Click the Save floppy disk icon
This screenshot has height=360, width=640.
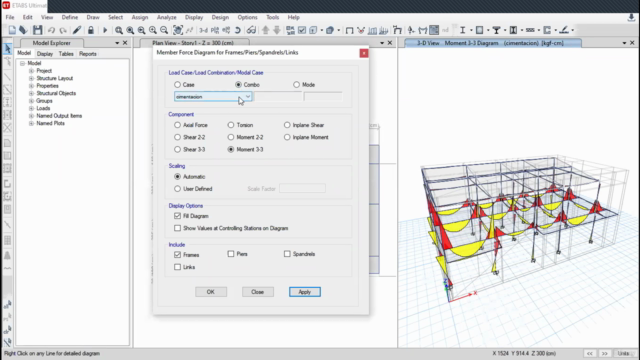[x=38, y=30]
